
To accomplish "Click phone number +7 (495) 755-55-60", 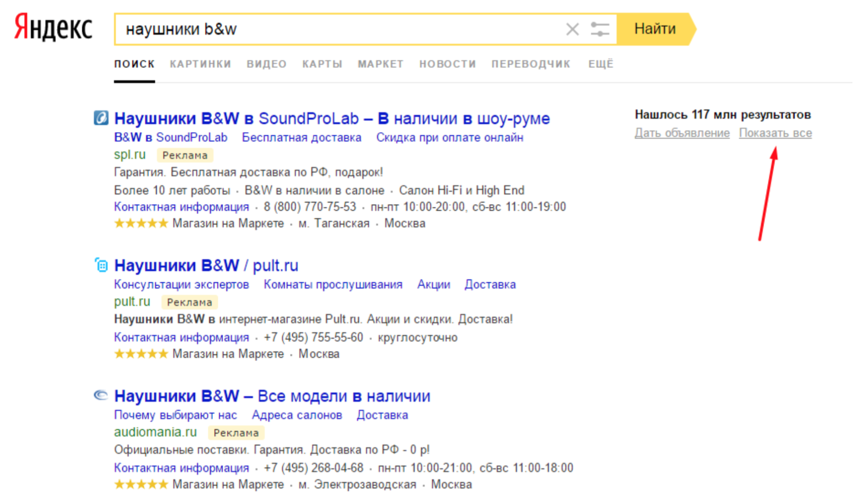I will (313, 337).
